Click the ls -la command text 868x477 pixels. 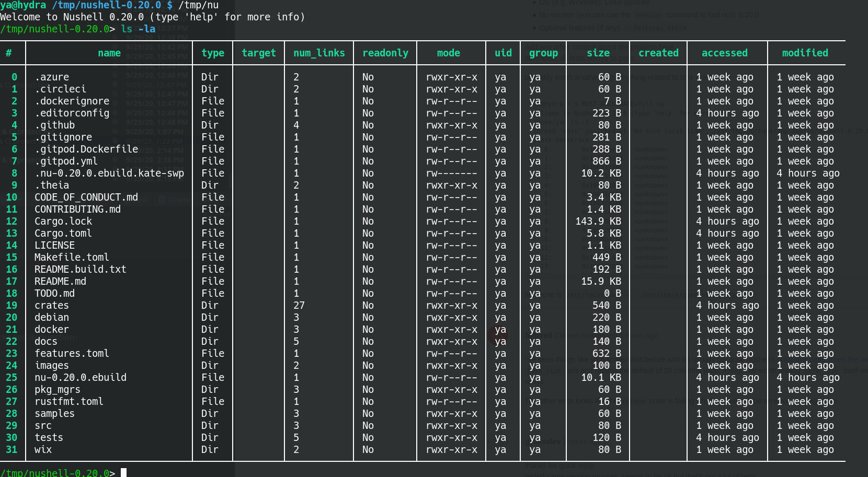click(x=138, y=29)
